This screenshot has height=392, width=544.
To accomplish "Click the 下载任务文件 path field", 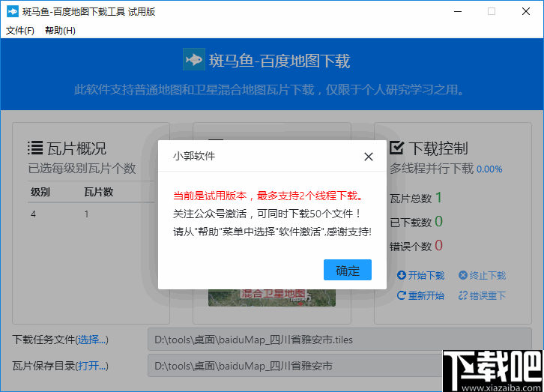I will click(x=339, y=340).
